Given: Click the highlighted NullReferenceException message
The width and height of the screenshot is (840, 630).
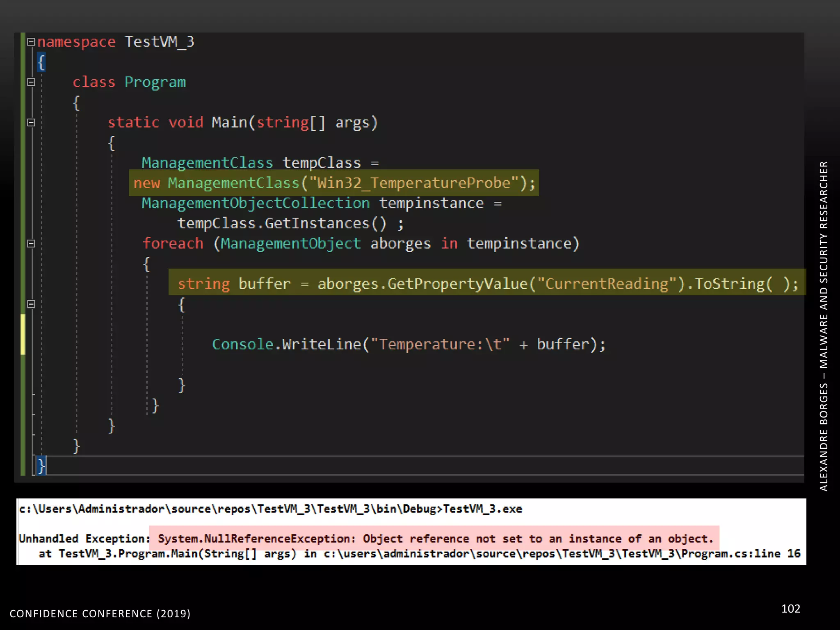Looking at the screenshot, I should (x=435, y=539).
